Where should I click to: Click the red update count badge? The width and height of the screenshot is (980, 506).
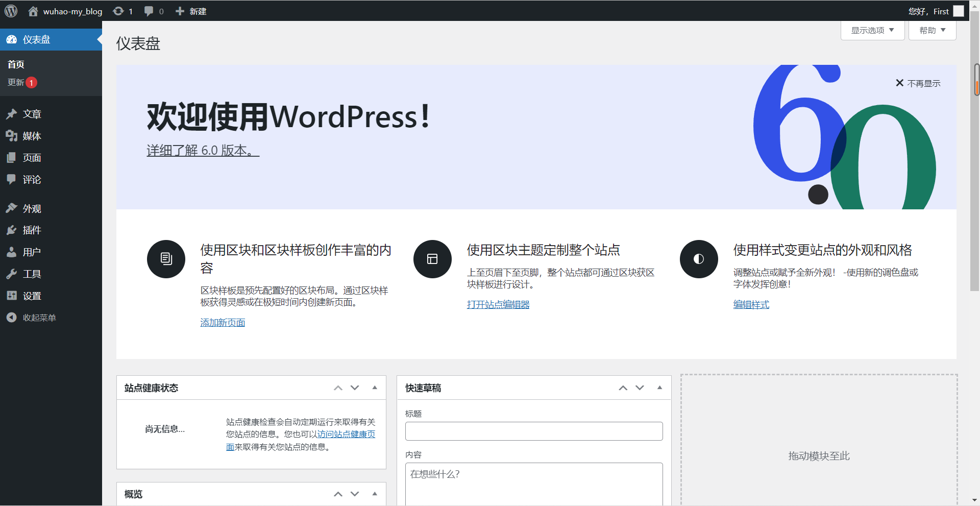click(31, 82)
